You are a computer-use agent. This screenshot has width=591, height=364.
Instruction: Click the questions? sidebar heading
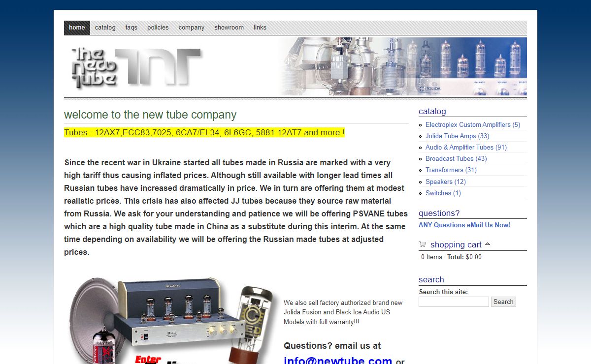coord(439,213)
